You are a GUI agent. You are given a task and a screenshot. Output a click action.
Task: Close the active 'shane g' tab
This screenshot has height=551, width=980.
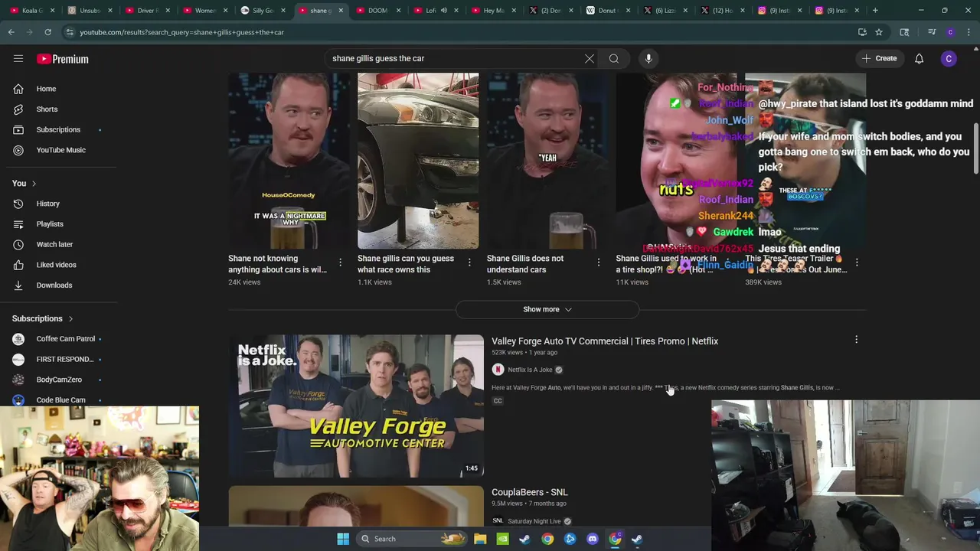341,11
